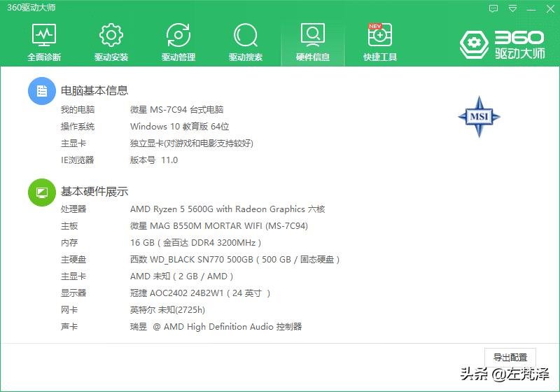Click the AMD High Definition Audio value
This screenshot has width=560, height=392.
[216, 327]
